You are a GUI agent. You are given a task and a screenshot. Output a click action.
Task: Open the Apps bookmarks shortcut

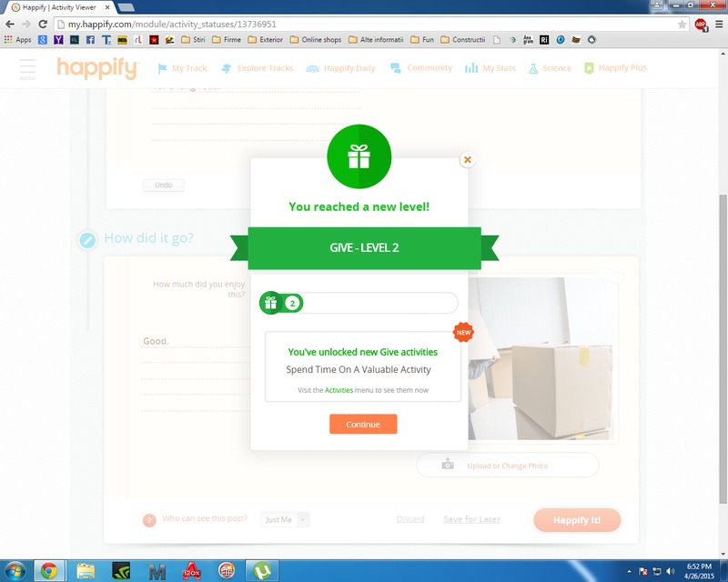17,40
